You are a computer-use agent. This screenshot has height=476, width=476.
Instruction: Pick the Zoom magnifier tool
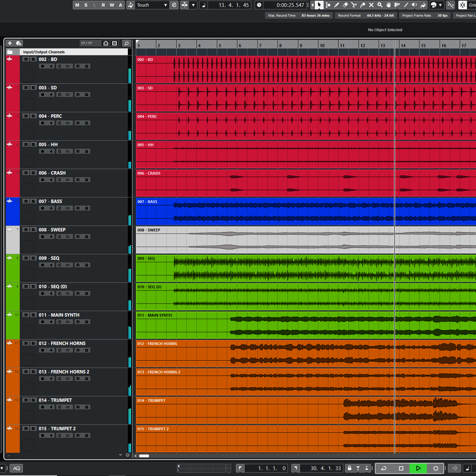380,5
